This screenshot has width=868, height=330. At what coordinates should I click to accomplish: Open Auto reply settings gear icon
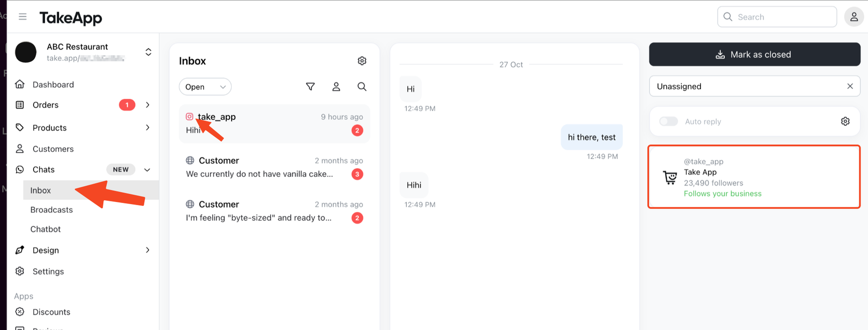coord(845,122)
